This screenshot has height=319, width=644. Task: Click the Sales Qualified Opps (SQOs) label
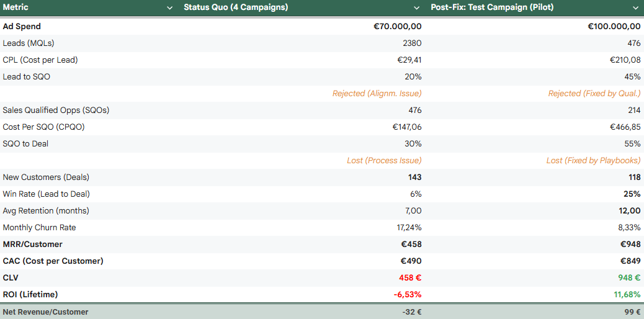pos(56,110)
